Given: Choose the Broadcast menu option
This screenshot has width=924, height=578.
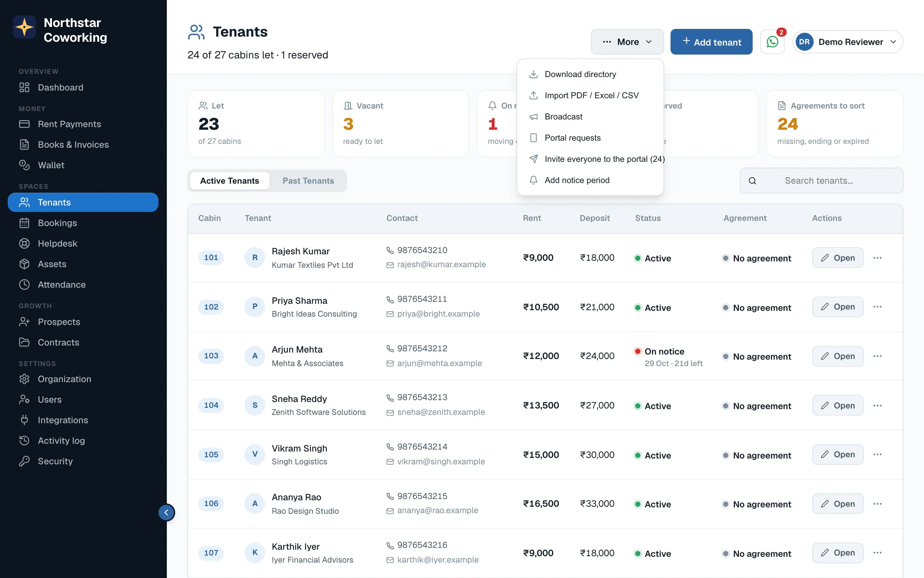Looking at the screenshot, I should [x=590, y=117].
